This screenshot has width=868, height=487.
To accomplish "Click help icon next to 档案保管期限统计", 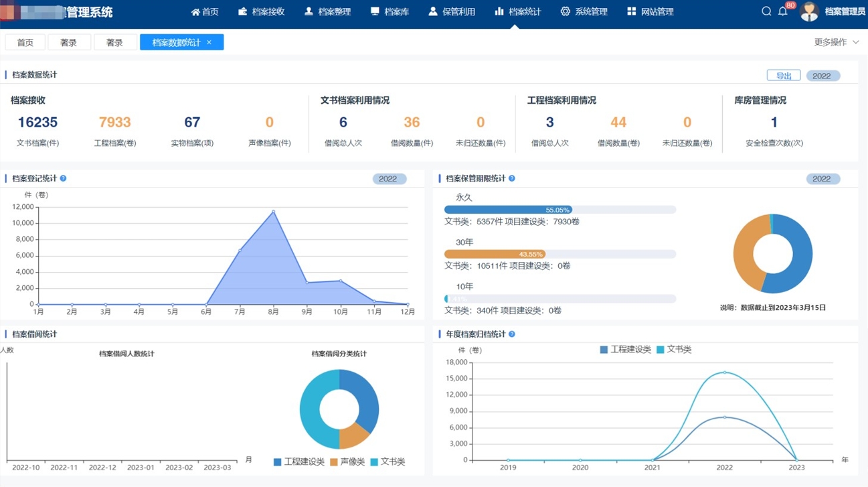I will 512,178.
